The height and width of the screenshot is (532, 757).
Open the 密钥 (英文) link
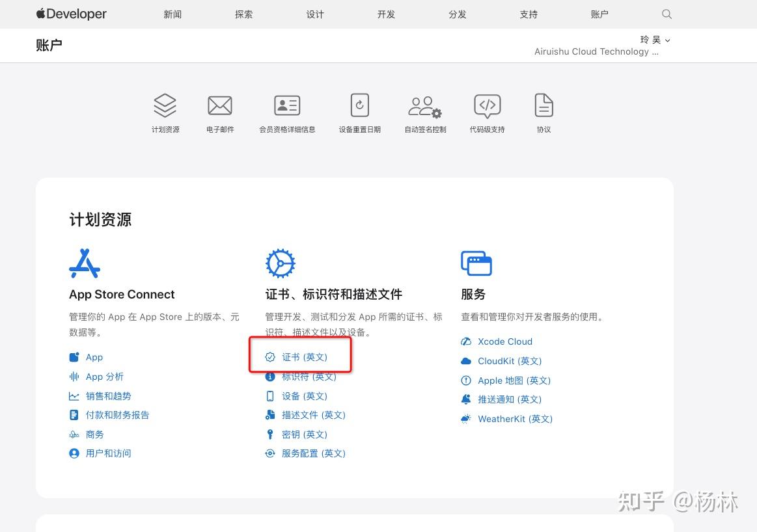(x=305, y=434)
